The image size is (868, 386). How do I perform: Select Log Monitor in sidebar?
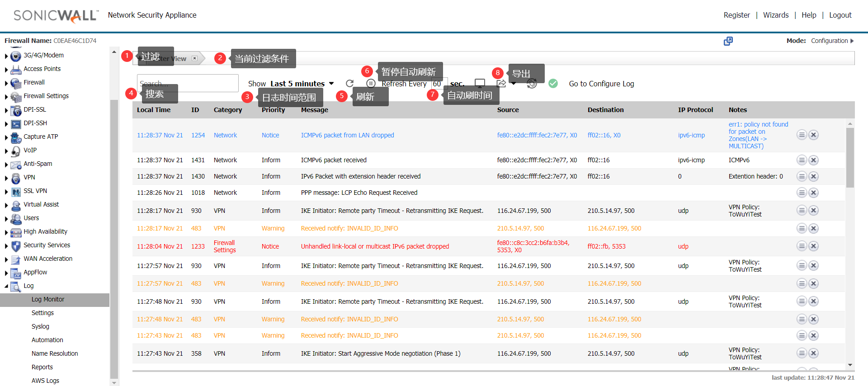(x=48, y=299)
